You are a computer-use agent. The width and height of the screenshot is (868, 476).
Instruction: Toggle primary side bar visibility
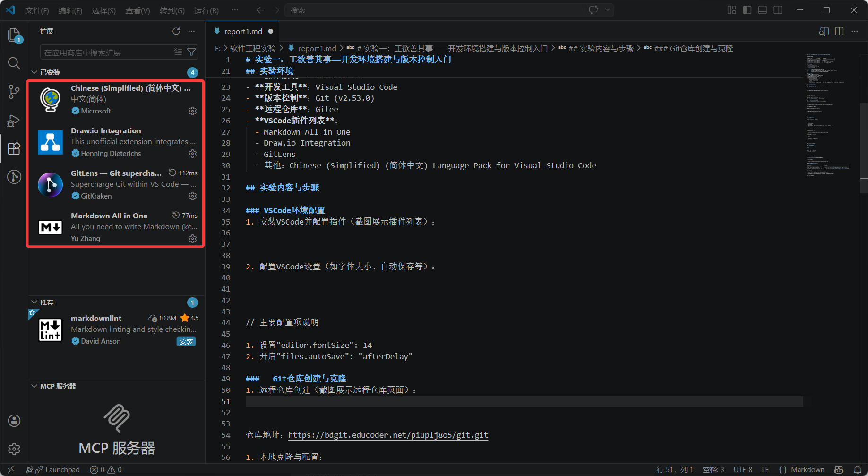pyautogui.click(x=747, y=10)
